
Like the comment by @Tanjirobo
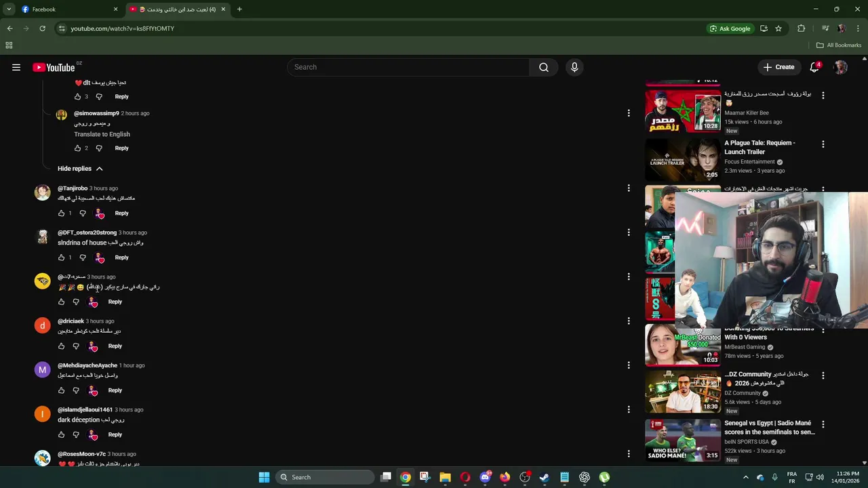tap(61, 213)
